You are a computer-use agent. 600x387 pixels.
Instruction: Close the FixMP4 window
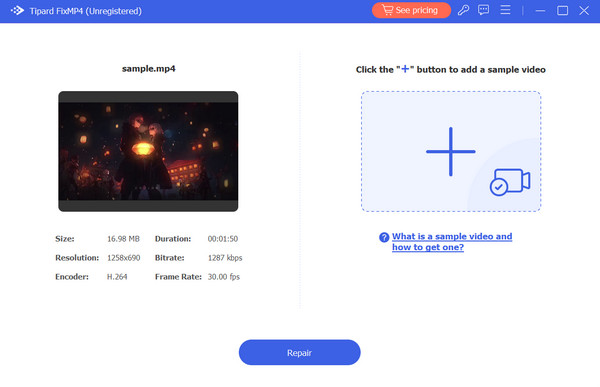coord(584,10)
